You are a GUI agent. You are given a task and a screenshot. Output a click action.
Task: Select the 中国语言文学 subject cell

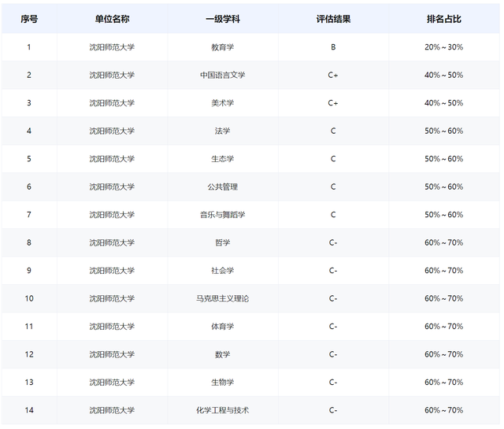(x=223, y=76)
